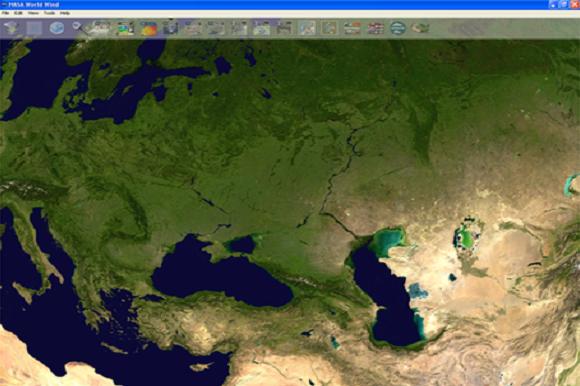
Task: Click the last toolbar icon with the green shape
Action: (420, 28)
